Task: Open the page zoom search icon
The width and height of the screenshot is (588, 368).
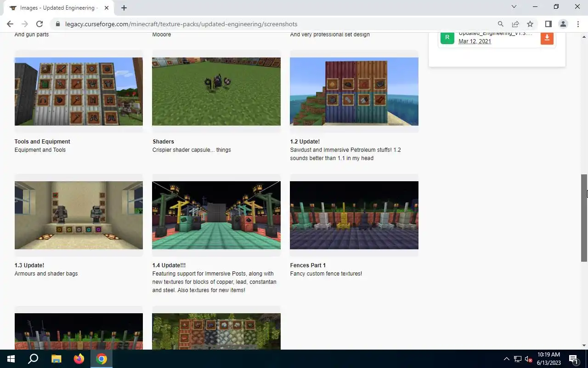Action: (x=501, y=24)
